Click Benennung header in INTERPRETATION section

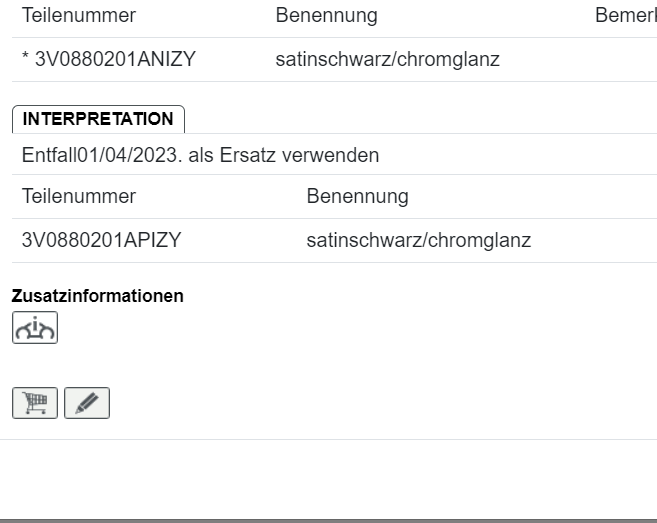click(357, 197)
